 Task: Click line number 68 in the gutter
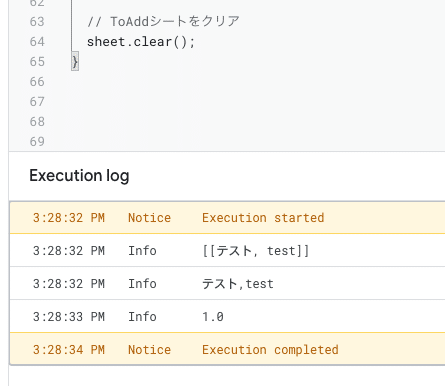[x=37, y=122]
